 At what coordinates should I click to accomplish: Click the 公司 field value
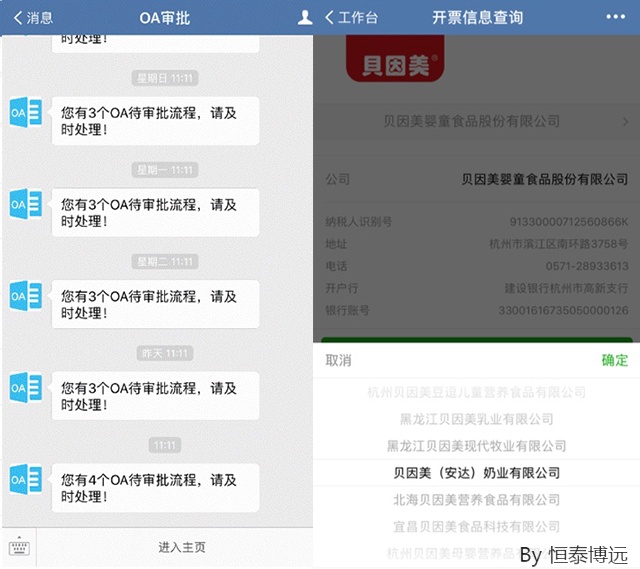click(544, 179)
